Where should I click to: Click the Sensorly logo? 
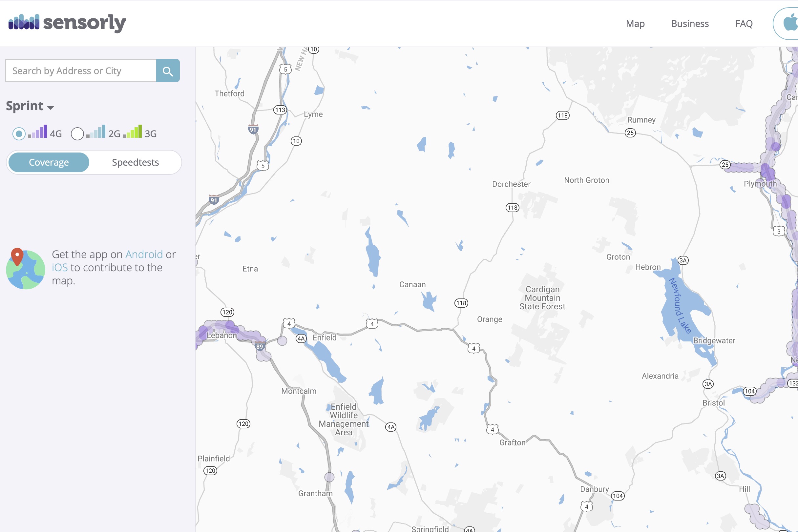[x=67, y=23]
